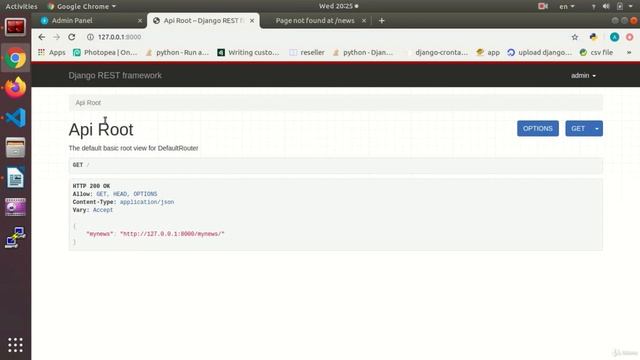Open new tab with plus button
The image size is (640, 360).
[x=382, y=20]
